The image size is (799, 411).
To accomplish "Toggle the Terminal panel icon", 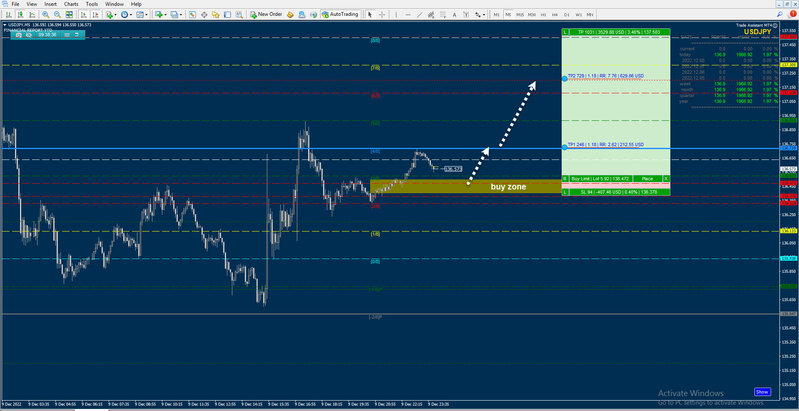I will point(227,15).
